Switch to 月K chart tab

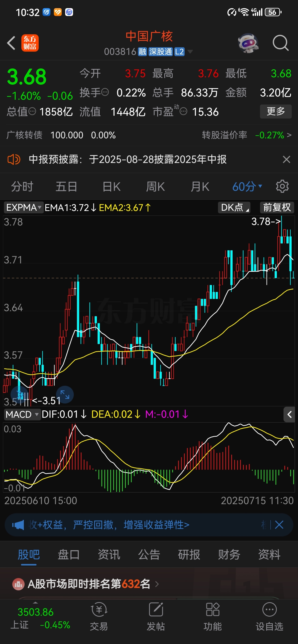[200, 187]
